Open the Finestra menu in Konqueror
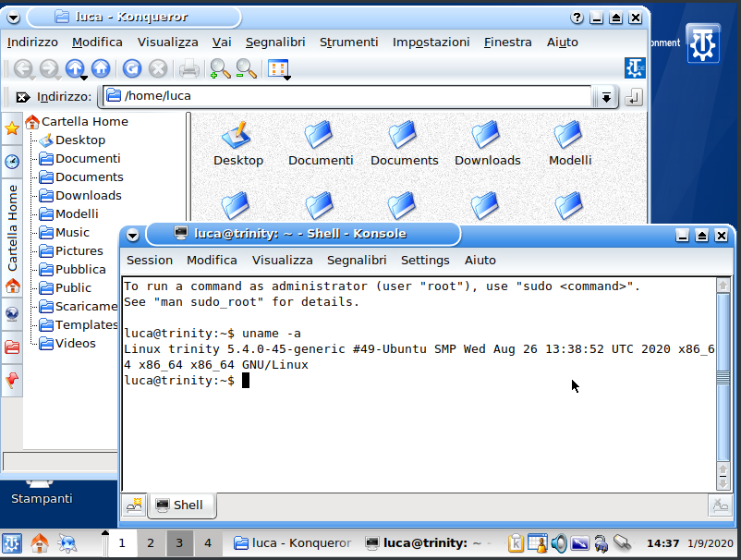 click(x=507, y=43)
